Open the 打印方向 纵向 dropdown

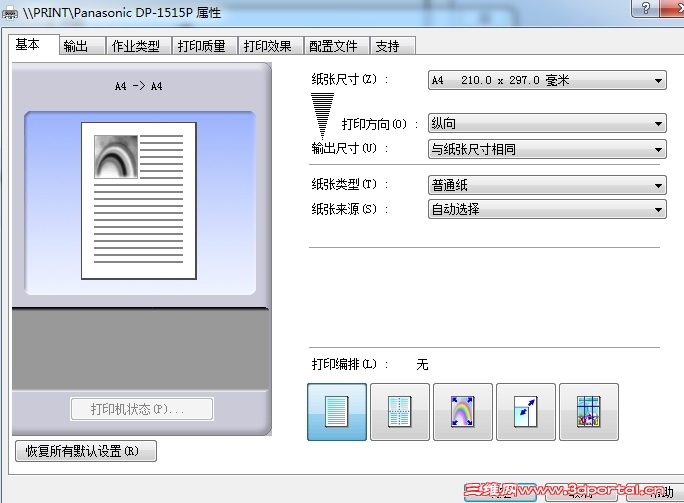[x=547, y=123]
